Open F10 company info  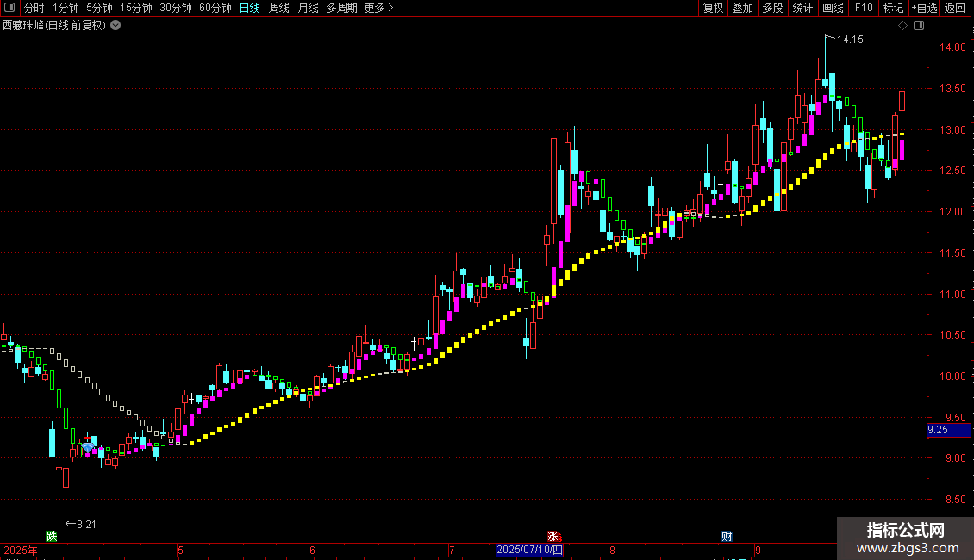point(864,8)
